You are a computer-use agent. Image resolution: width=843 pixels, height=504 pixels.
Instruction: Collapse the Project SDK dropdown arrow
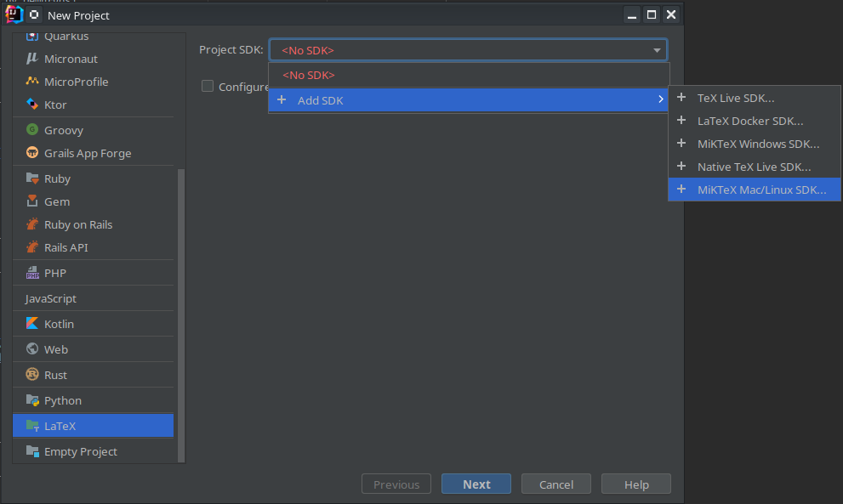pyautogui.click(x=657, y=50)
